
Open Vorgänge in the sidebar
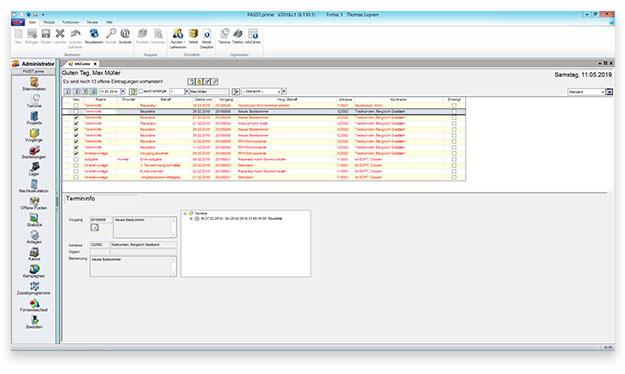(x=34, y=136)
